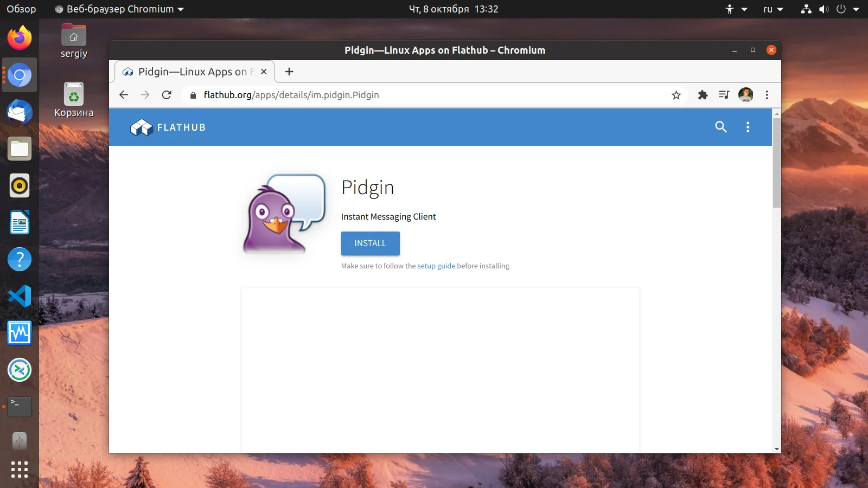
Task: Open a new browser tab
Action: [289, 72]
